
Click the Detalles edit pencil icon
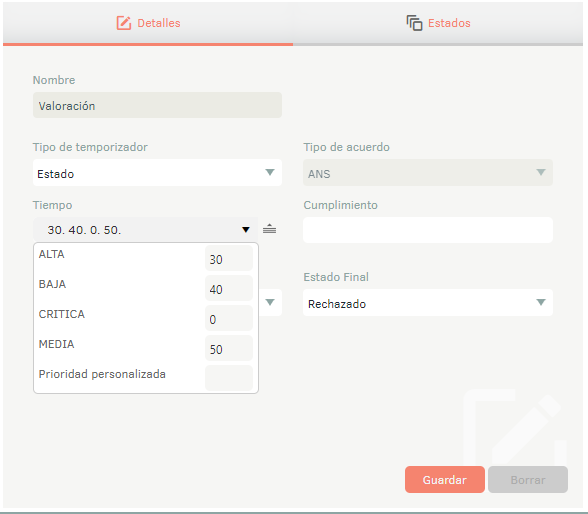click(x=123, y=23)
